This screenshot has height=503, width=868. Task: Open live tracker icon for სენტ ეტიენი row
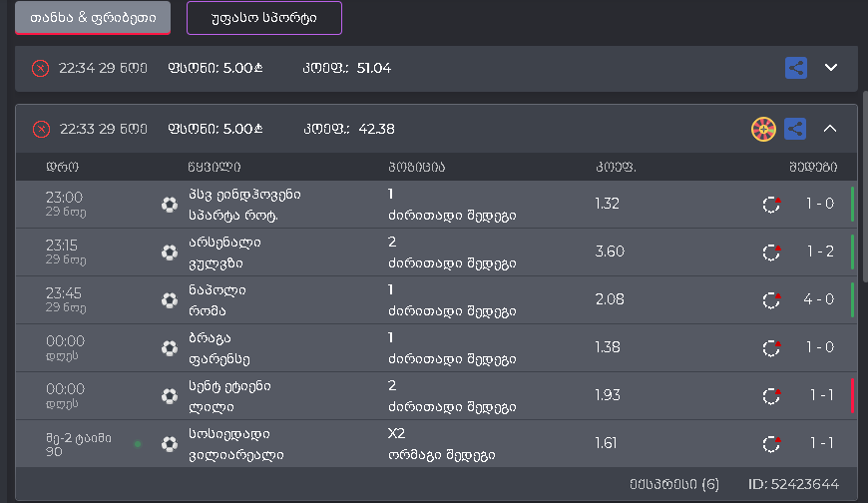coord(770,396)
